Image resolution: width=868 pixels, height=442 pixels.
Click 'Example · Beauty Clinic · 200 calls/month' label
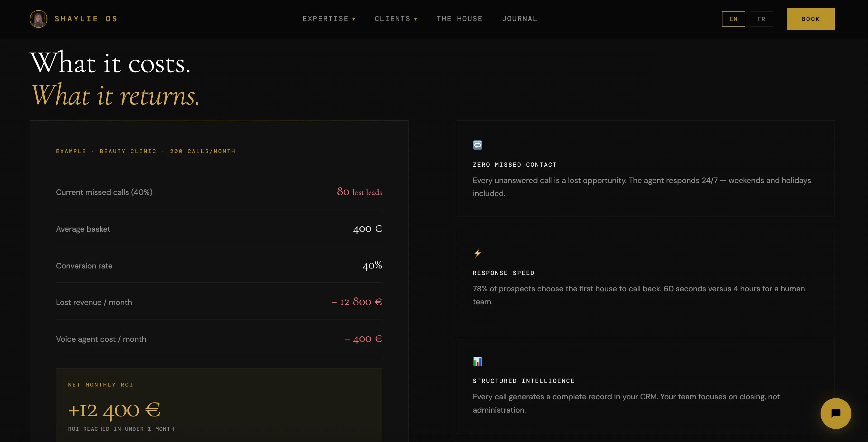click(x=146, y=151)
